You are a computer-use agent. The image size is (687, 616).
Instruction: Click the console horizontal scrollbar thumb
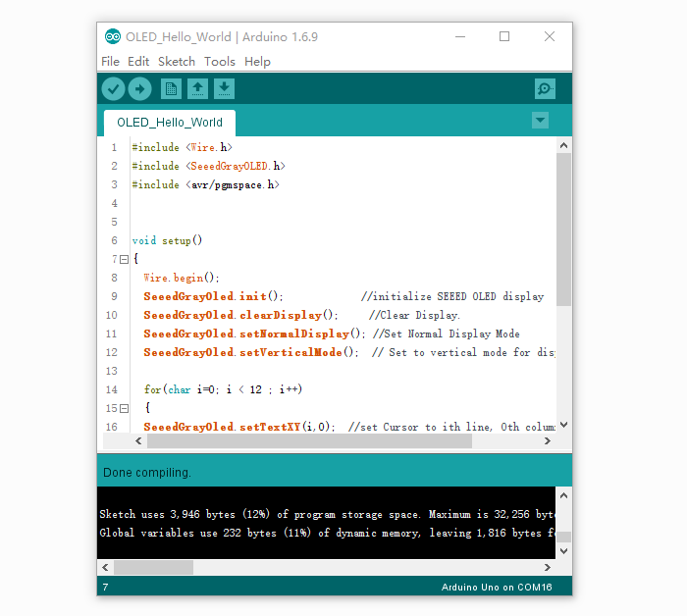point(153,567)
